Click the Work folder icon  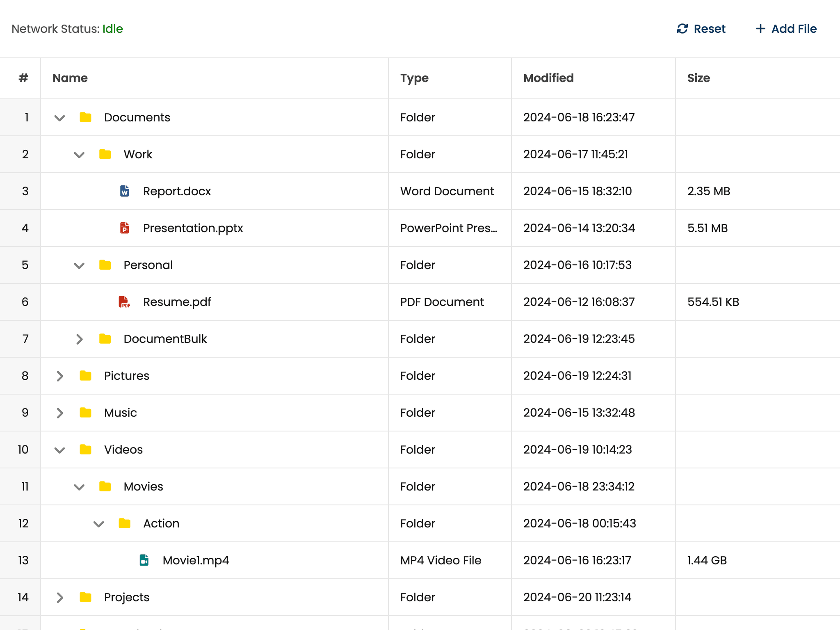coord(105,154)
